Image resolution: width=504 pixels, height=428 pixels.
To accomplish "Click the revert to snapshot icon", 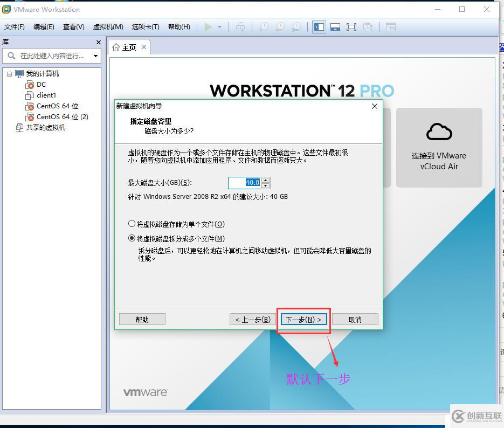I will (x=280, y=27).
